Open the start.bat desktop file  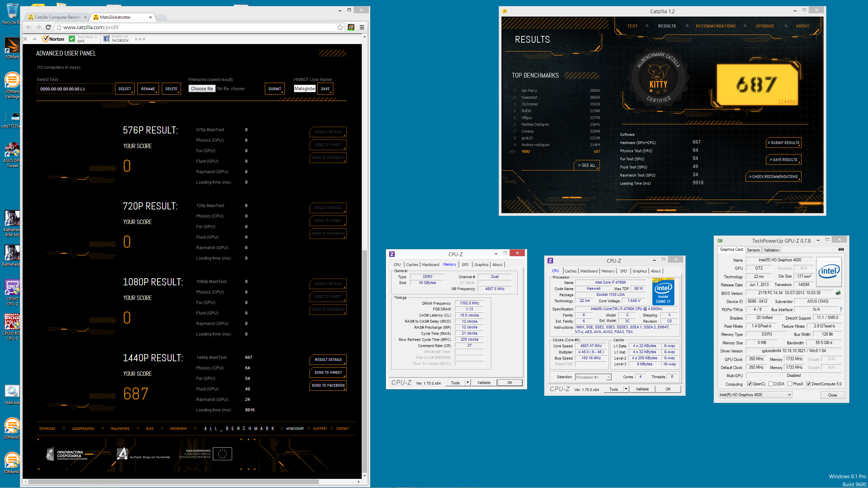point(12,395)
